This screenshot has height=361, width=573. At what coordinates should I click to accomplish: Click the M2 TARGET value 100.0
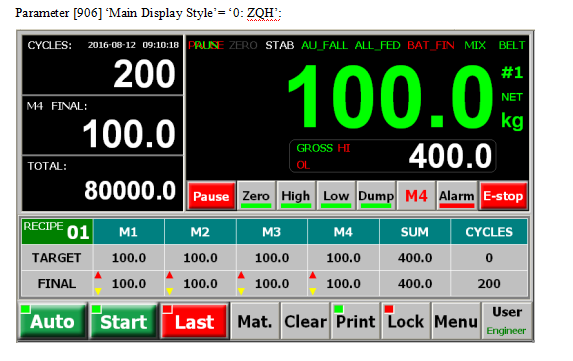[x=200, y=258]
